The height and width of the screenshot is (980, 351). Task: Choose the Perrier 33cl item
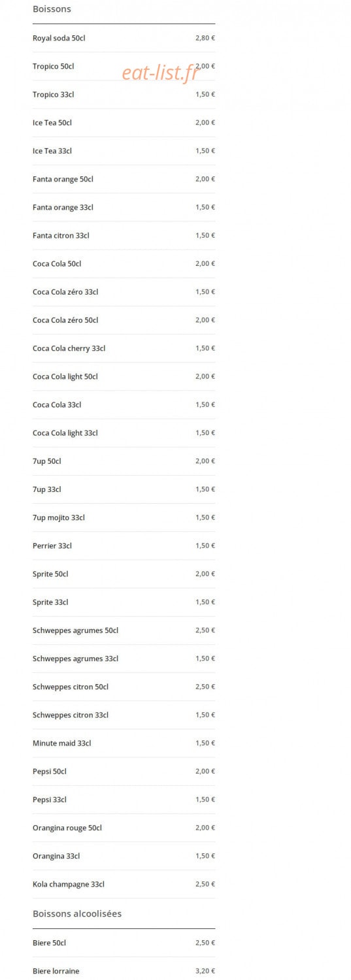pos(124,546)
